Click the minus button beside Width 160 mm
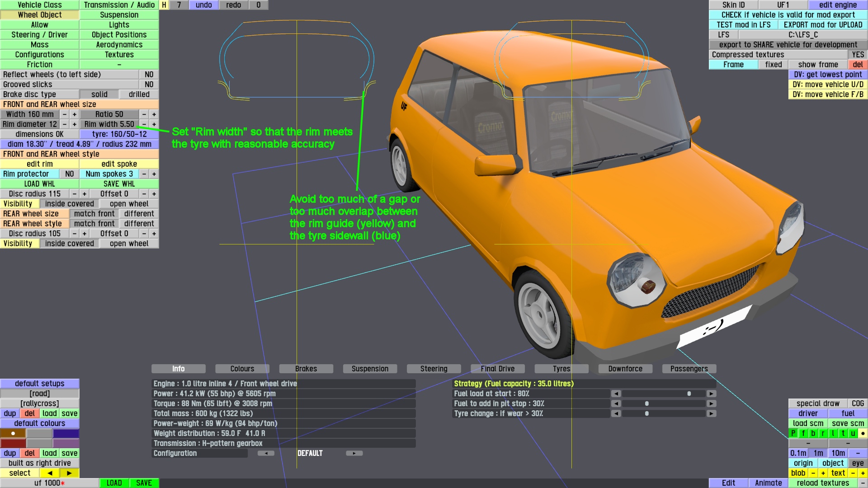Viewport: 868px width, 488px height. (x=65, y=114)
